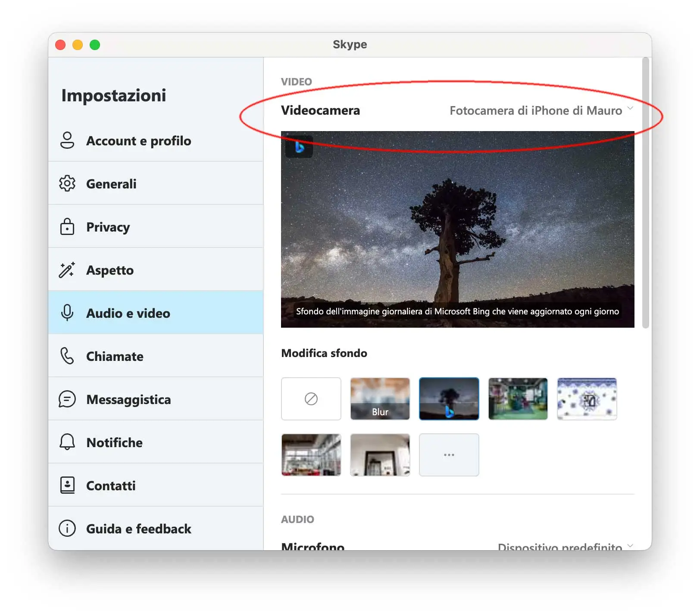700x614 pixels.
Task: Open Generali settings via gear icon
Action: [68, 184]
